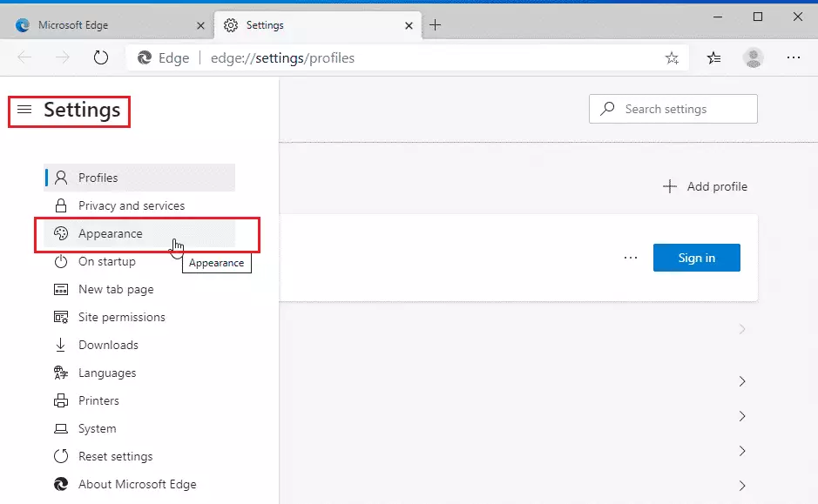
Task: Open the ellipsis options next to Sign in
Action: pyautogui.click(x=631, y=258)
